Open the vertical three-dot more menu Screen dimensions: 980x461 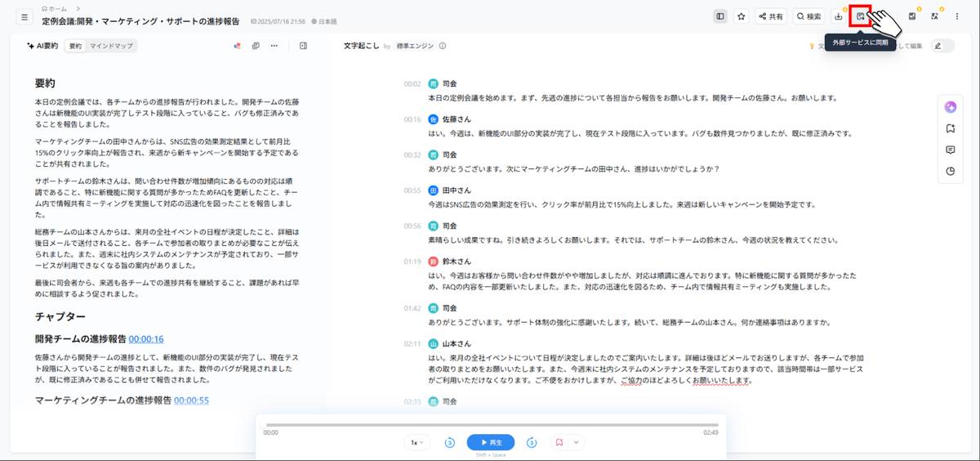coord(956,16)
